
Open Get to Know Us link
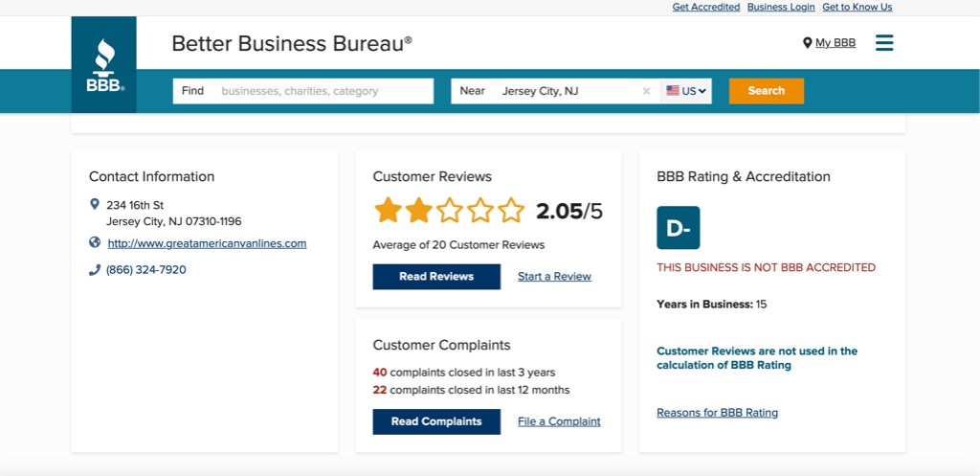click(x=857, y=7)
